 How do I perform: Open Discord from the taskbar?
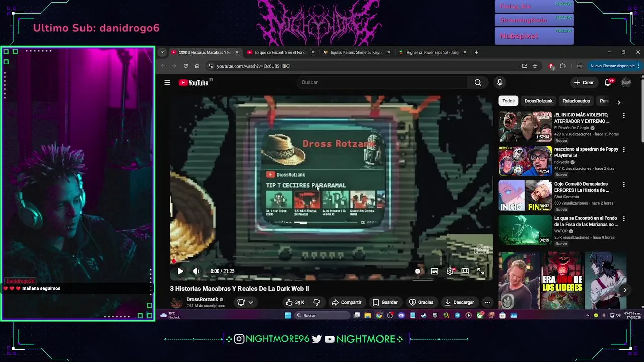pos(401,315)
